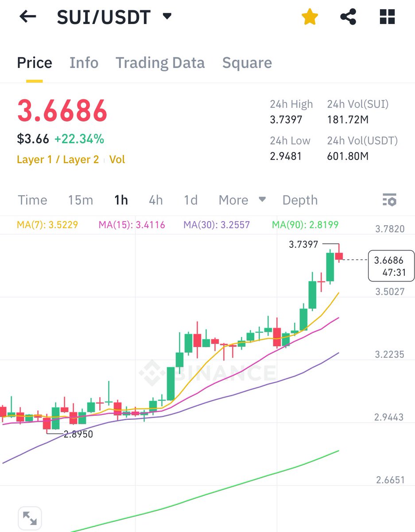415x532 pixels.
Task: Click the MA(90): 2.8199 indicator label
Action: (x=305, y=225)
